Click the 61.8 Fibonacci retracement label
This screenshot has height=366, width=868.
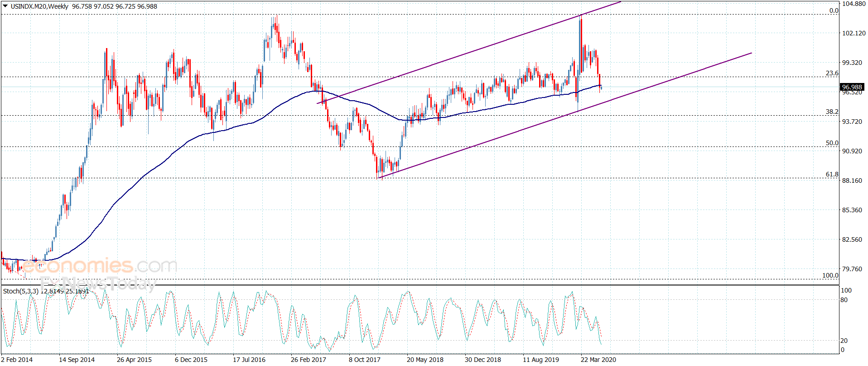point(832,174)
